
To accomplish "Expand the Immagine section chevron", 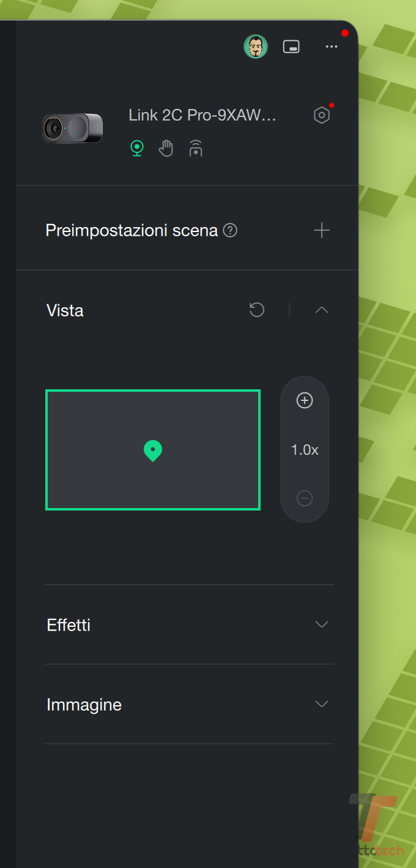I will [322, 704].
